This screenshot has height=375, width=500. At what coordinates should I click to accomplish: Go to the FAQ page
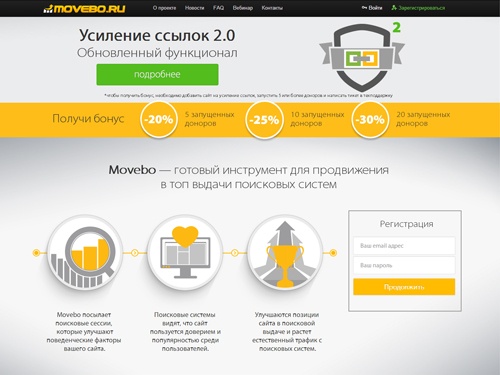click(218, 8)
